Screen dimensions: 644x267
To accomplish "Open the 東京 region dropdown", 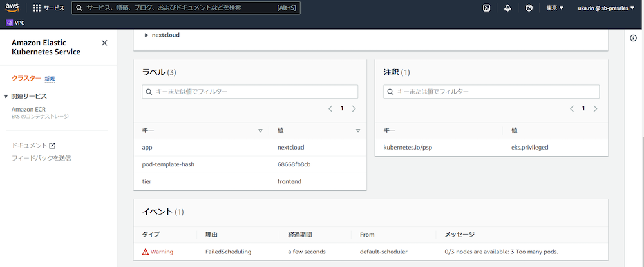I will point(554,8).
